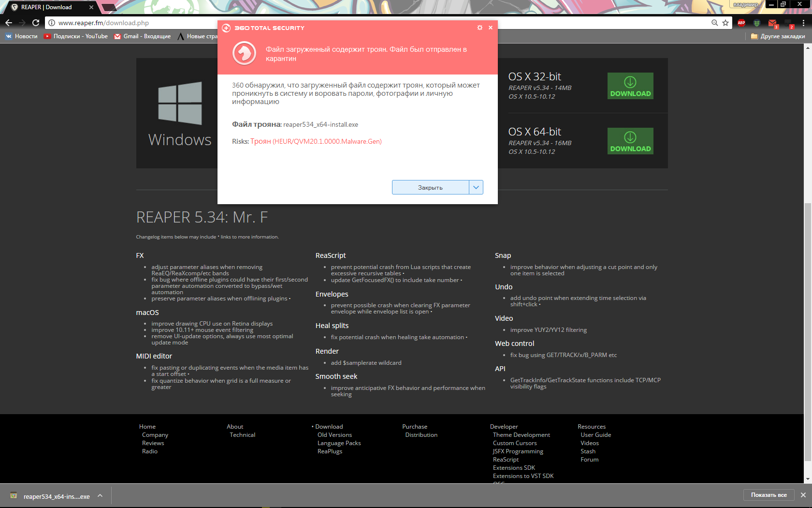Open the Purchase footer link
This screenshot has height=508, width=812.
[x=415, y=427]
